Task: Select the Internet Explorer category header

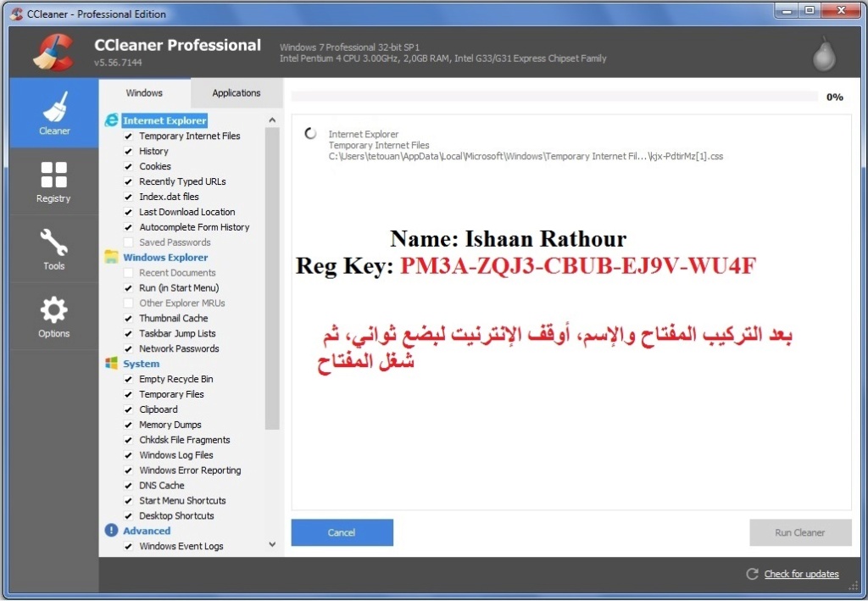Action: pyautogui.click(x=164, y=120)
